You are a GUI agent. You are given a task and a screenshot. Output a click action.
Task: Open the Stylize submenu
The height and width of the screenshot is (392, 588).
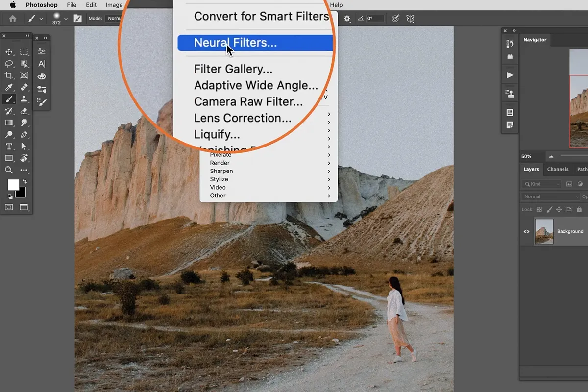269,179
